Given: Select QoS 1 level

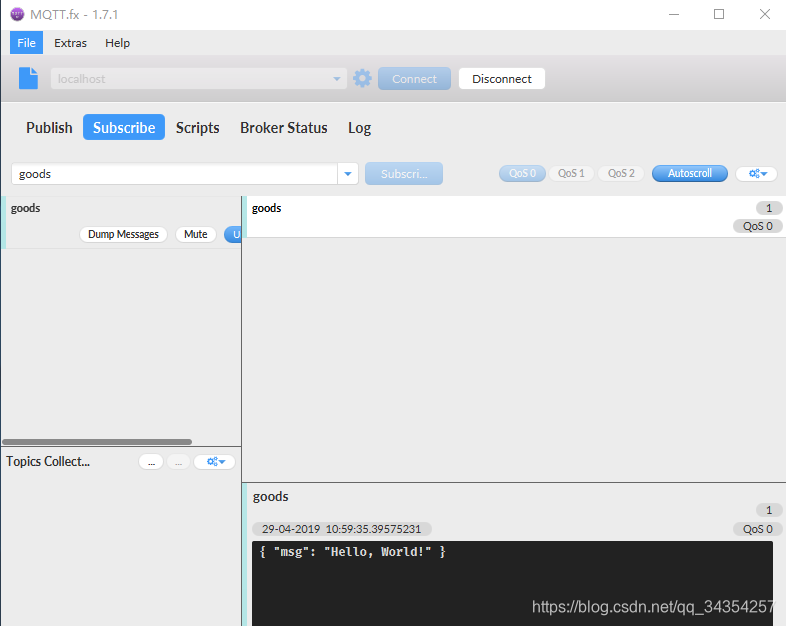Looking at the screenshot, I should tap(571, 173).
